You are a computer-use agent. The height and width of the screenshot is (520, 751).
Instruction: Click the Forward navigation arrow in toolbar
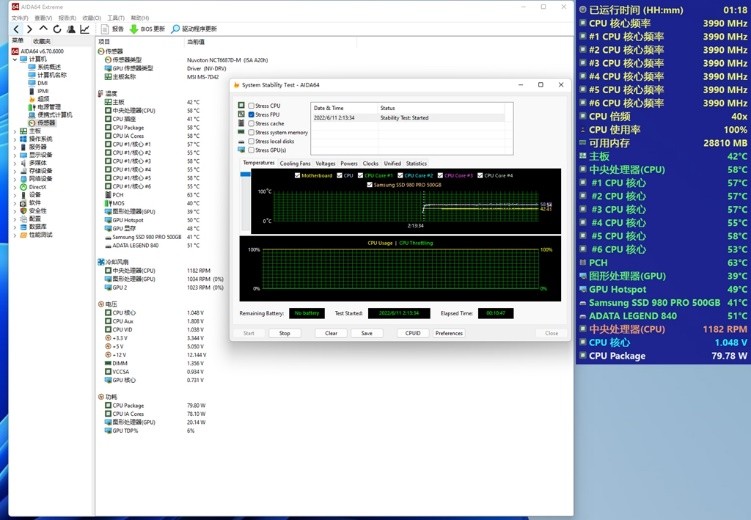29,30
